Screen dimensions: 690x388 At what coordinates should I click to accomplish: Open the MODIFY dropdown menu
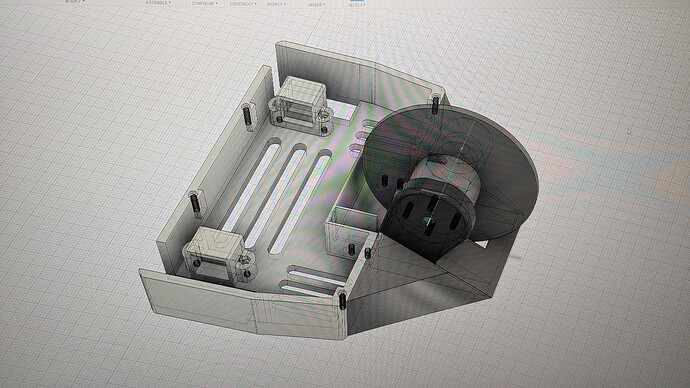click(x=75, y=1)
